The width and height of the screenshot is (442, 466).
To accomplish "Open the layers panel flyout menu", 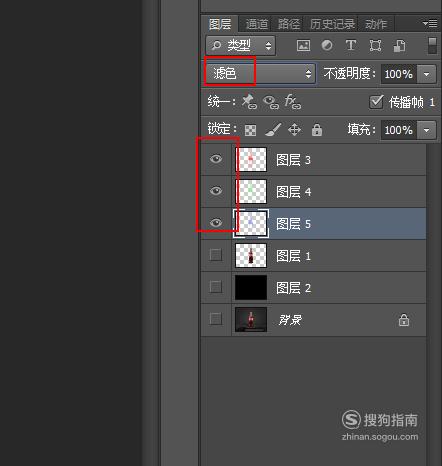I will (x=430, y=23).
